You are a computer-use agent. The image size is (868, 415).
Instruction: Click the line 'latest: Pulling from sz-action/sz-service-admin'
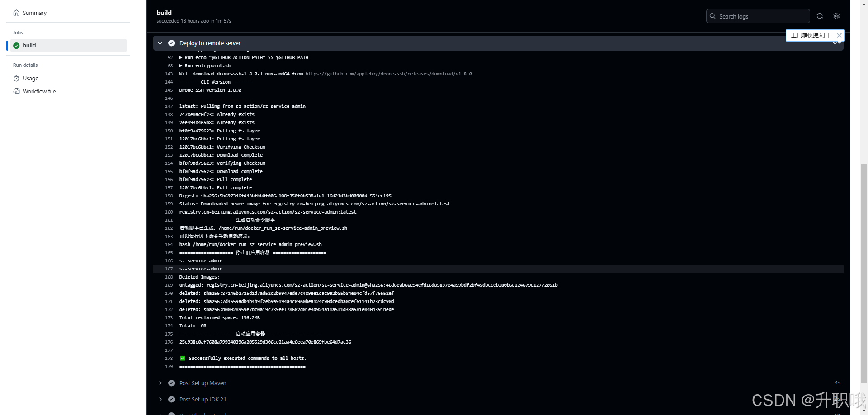(242, 107)
